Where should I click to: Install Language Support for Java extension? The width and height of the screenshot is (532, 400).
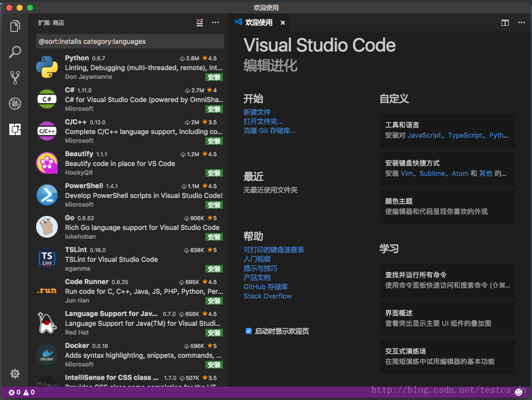214,333
